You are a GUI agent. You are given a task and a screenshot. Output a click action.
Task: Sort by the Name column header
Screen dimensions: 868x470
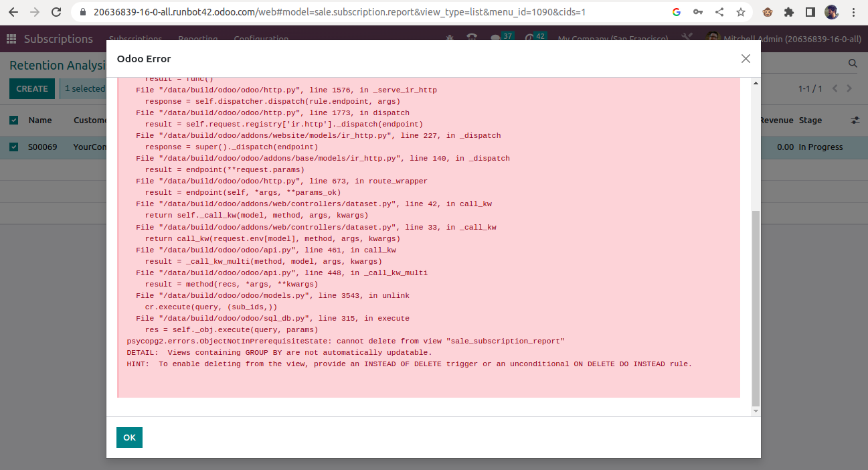click(x=40, y=121)
